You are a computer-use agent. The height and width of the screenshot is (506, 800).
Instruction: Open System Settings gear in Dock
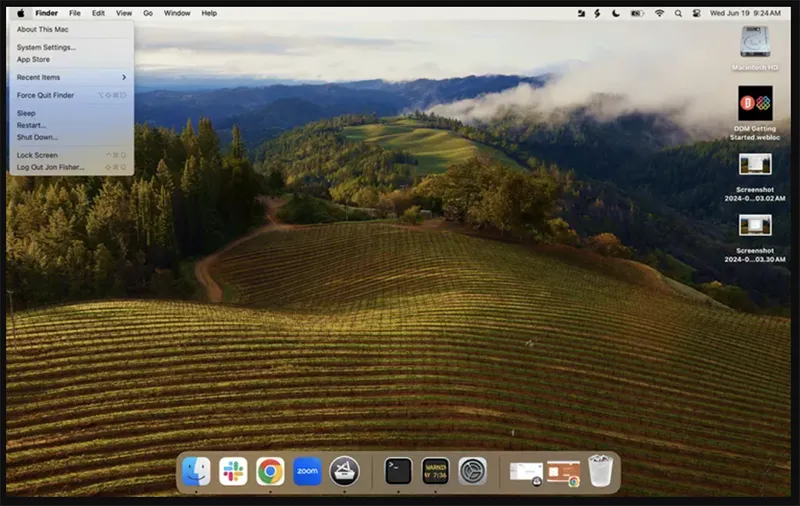click(x=472, y=471)
